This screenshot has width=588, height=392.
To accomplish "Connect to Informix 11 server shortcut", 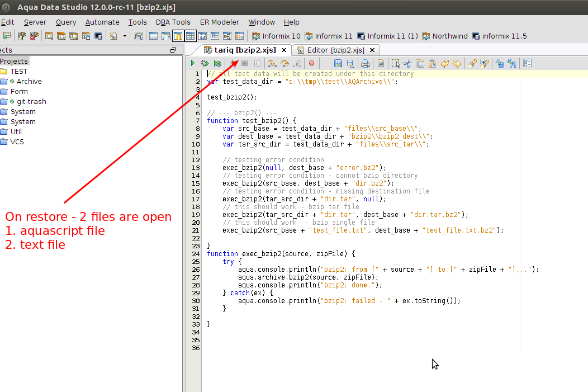I will 329,36.
